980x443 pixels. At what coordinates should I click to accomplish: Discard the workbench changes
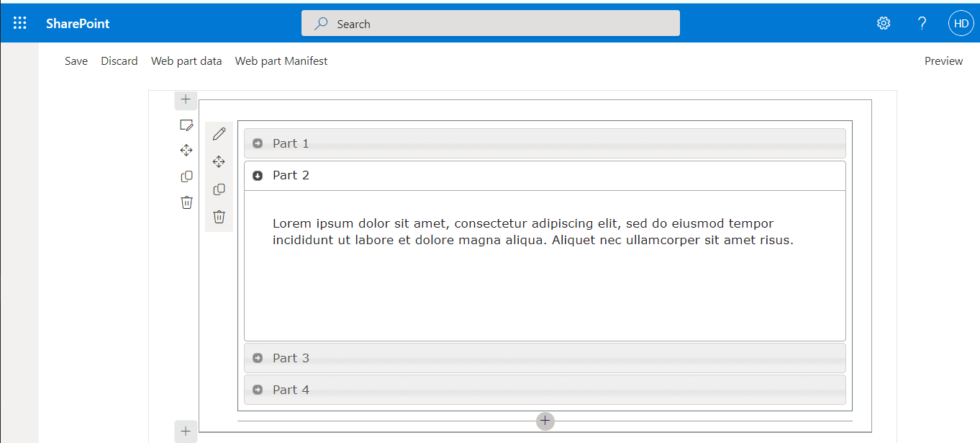pyautogui.click(x=119, y=61)
